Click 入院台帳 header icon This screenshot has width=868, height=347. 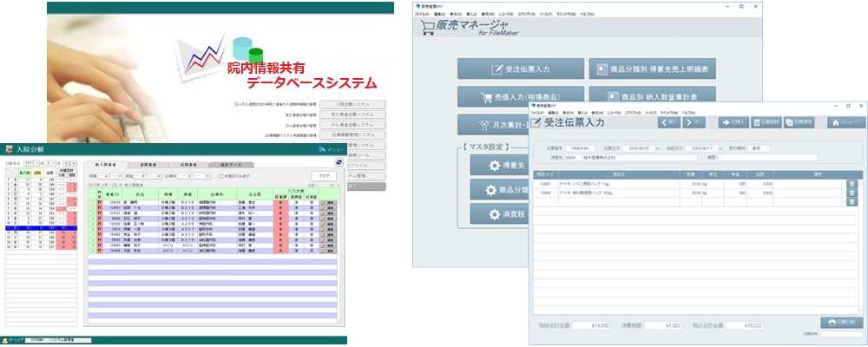point(9,149)
